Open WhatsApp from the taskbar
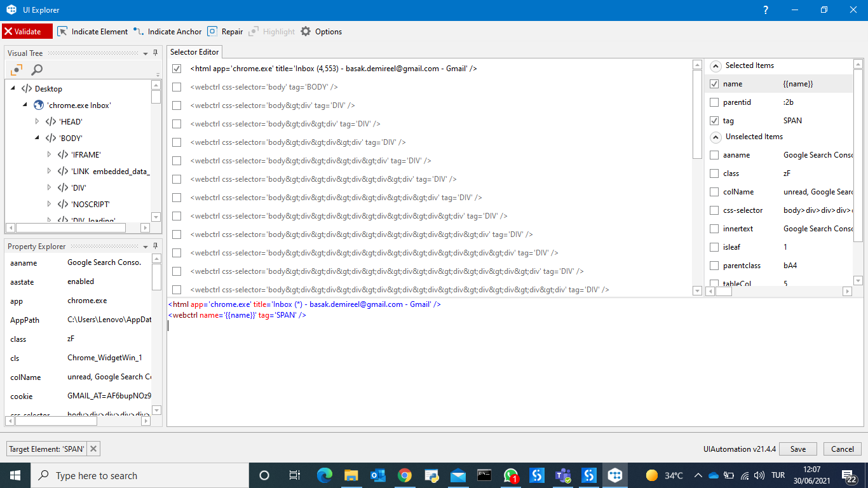868x488 pixels. click(511, 475)
